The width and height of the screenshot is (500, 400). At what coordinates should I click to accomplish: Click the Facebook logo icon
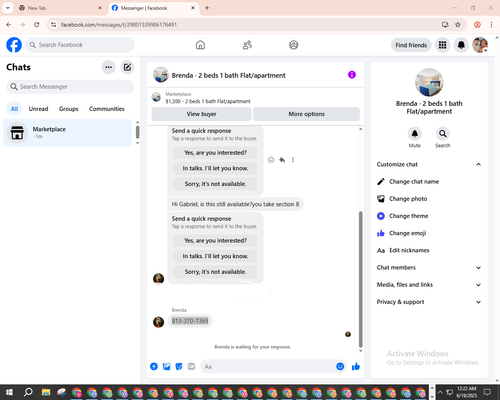14,45
